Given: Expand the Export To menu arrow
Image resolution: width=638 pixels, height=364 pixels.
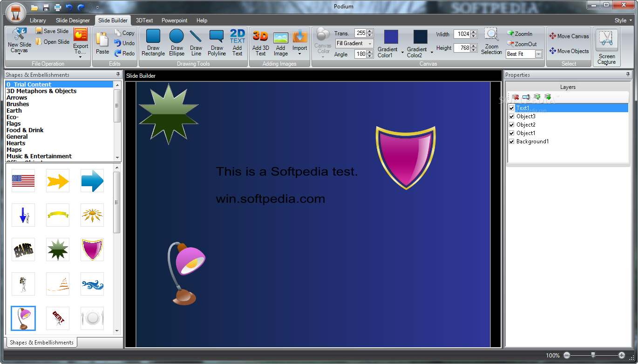Looking at the screenshot, I should [x=81, y=57].
